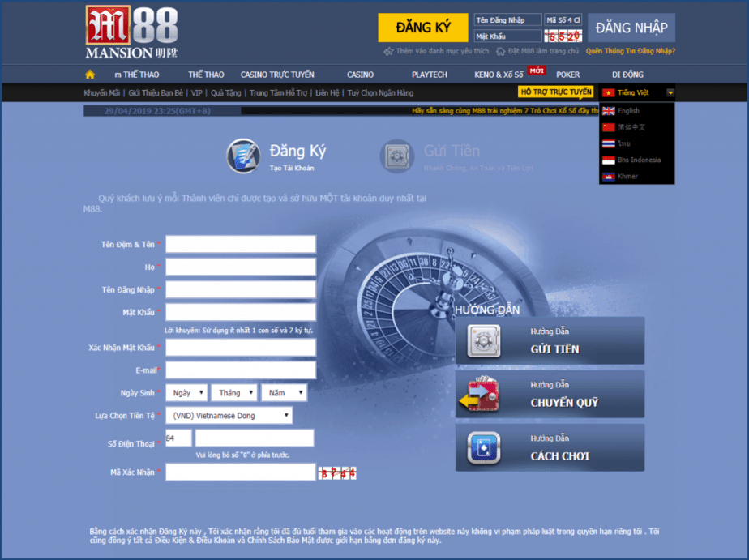Click the safe icon in Gửi Tiền guide
This screenshot has height=560, width=749.
tap(483, 341)
